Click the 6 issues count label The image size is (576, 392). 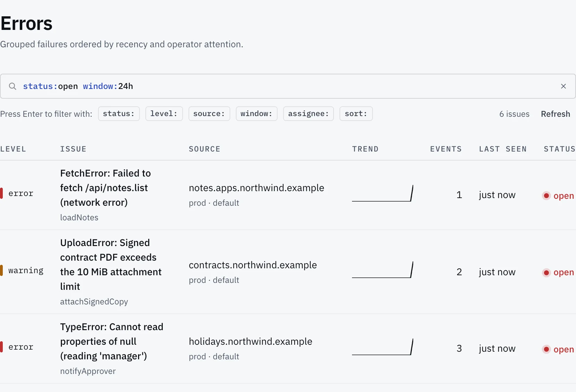click(x=514, y=114)
